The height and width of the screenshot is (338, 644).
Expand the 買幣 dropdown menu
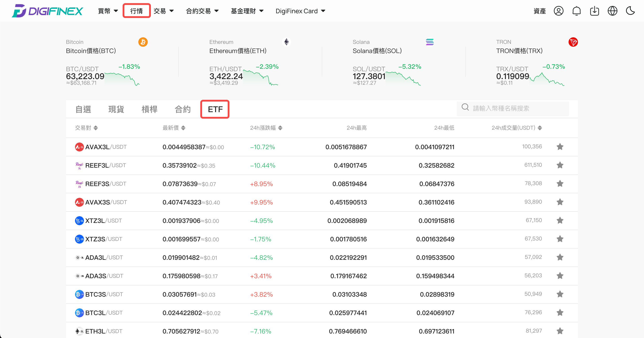(108, 11)
